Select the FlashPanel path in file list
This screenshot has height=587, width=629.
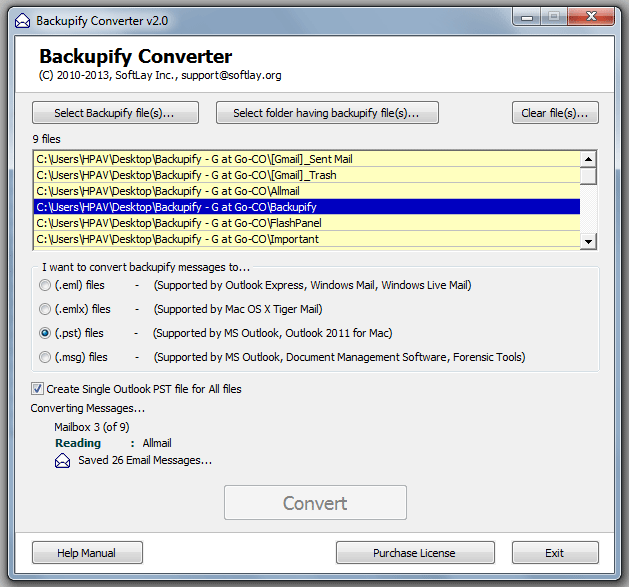coord(307,223)
